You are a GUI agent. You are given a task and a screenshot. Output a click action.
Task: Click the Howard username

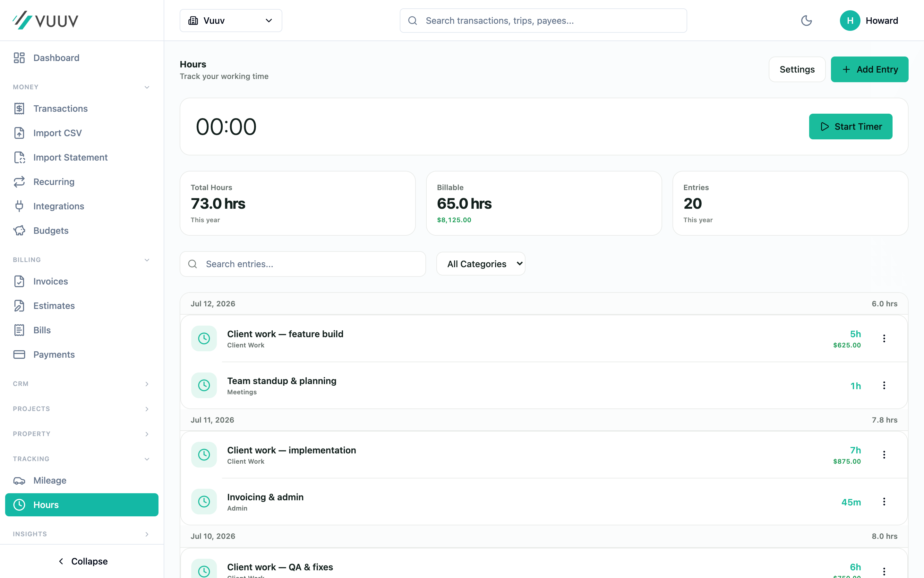point(882,21)
